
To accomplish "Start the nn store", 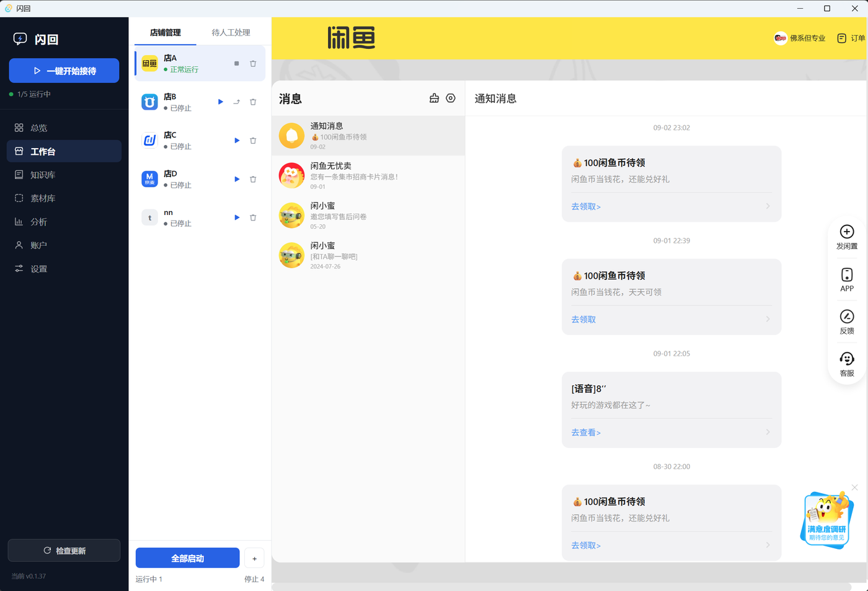I will point(237,217).
